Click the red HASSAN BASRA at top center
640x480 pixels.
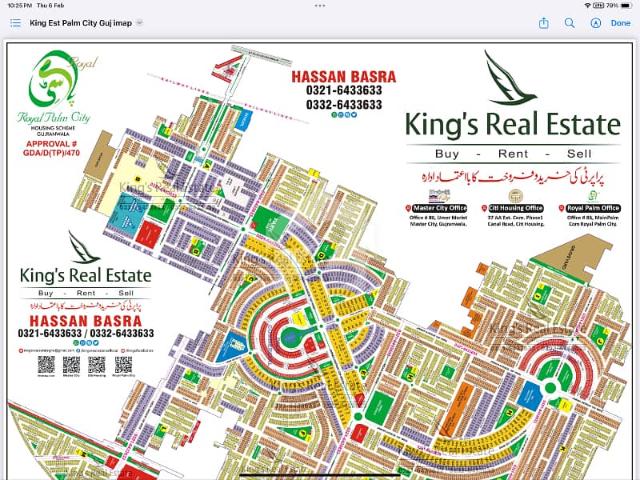point(344,77)
